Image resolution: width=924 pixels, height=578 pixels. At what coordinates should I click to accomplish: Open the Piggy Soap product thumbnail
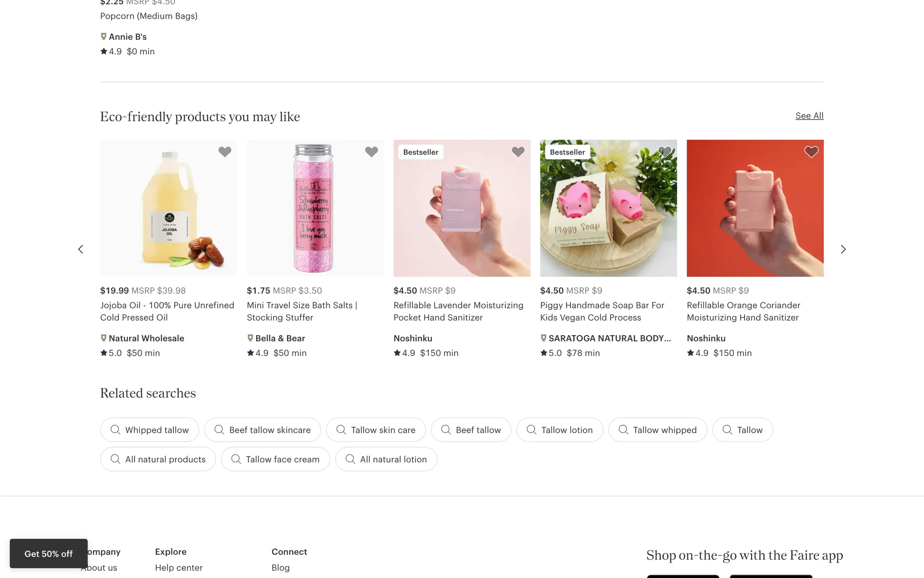[x=608, y=208]
